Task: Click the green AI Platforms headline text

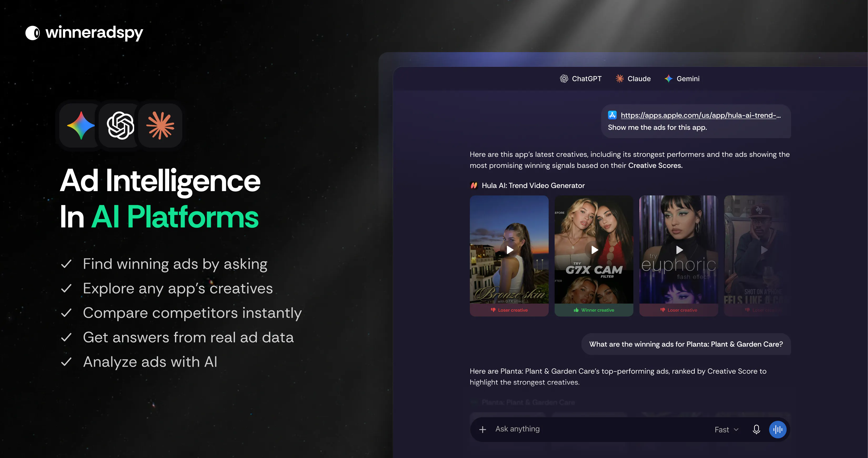Action: [175, 217]
